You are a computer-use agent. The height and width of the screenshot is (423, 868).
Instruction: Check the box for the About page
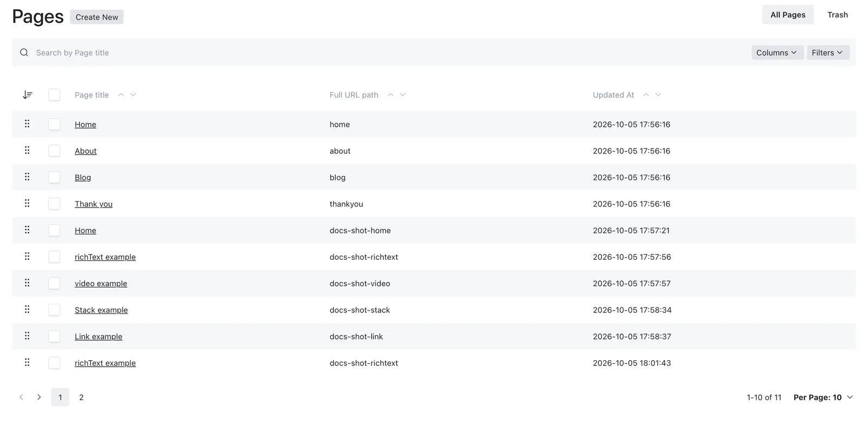[54, 151]
